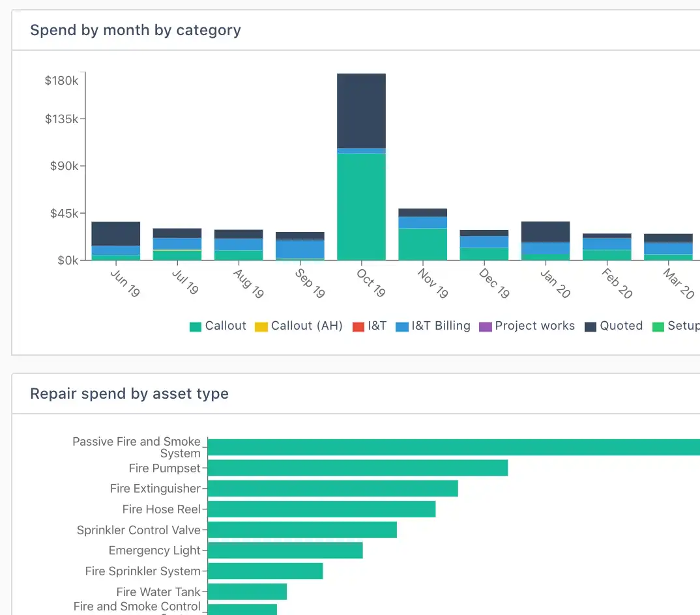
Task: Click the dark Quoted legend swatch
Action: [x=591, y=326]
